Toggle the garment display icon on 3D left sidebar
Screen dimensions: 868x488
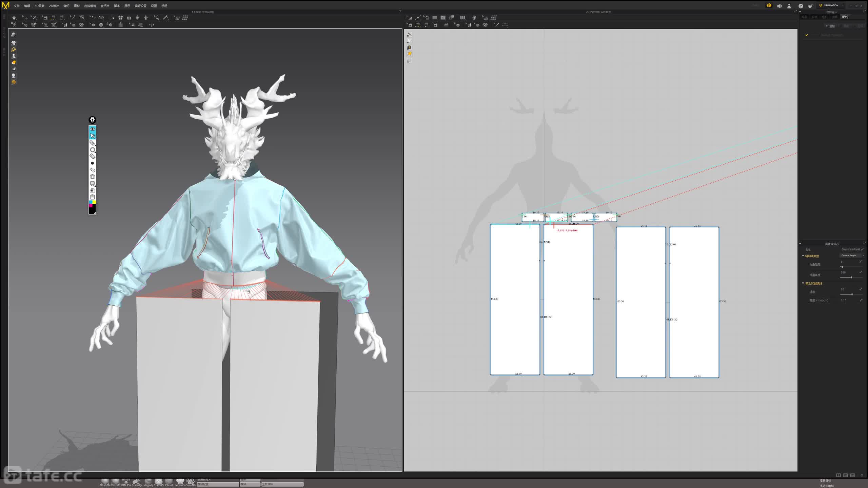[14, 43]
